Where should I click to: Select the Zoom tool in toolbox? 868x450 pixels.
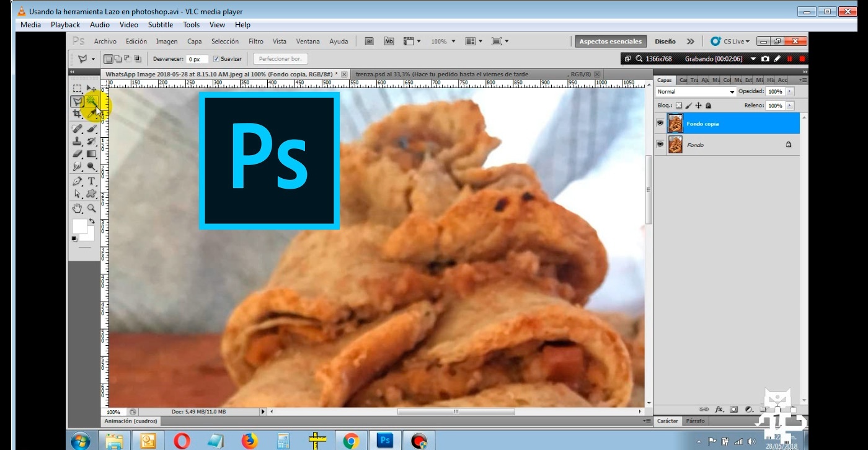click(x=92, y=209)
